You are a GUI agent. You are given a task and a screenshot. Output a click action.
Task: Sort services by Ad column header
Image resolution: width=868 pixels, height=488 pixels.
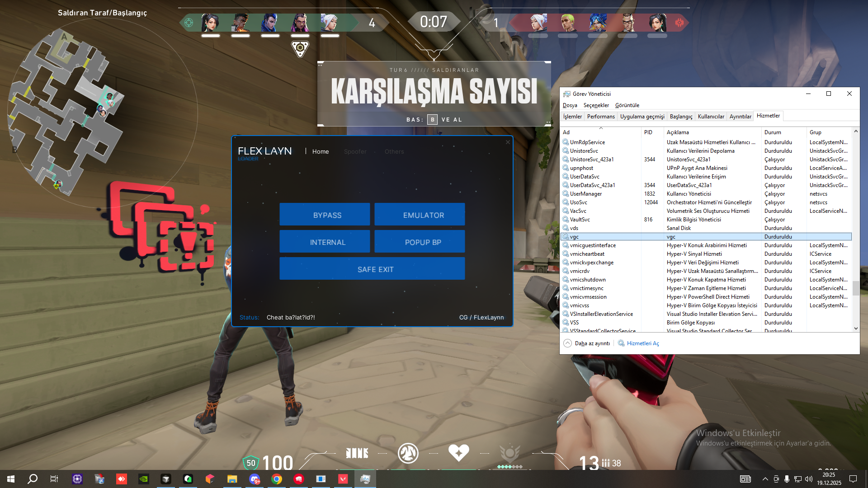tap(601, 132)
